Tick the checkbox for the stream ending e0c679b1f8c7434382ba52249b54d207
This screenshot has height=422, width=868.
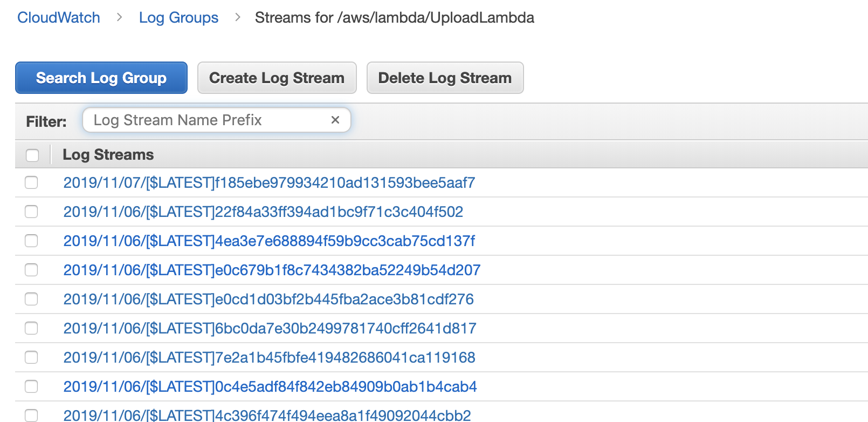tap(31, 270)
